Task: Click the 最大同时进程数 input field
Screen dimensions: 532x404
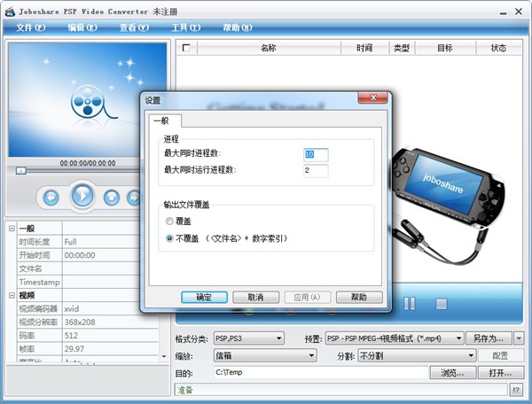Action: (x=316, y=154)
